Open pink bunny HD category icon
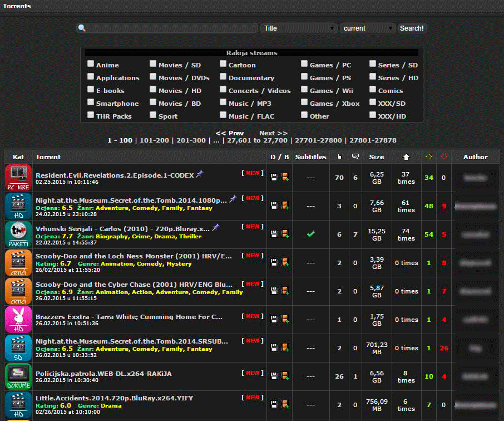Image resolution: width=504 pixels, height=421 pixels. [18, 320]
